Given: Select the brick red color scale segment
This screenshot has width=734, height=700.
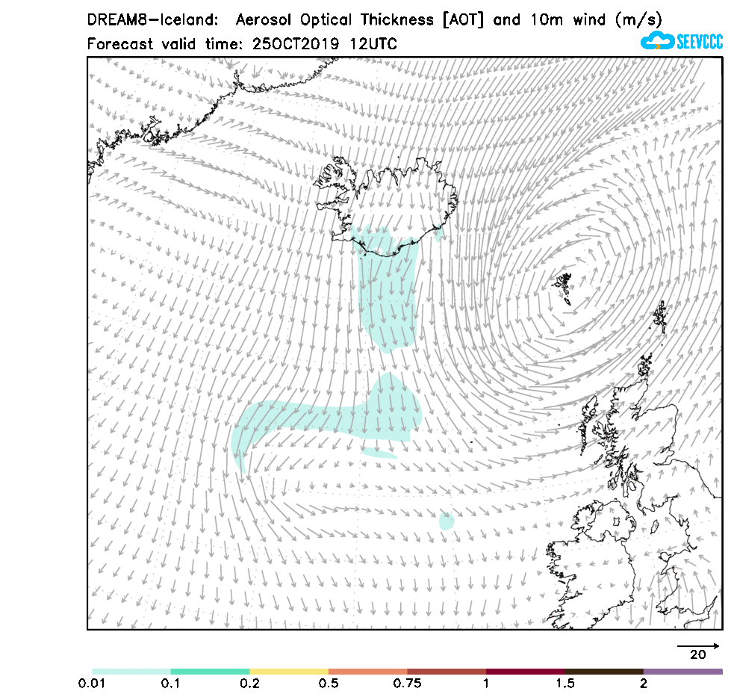Looking at the screenshot, I should [x=447, y=672].
